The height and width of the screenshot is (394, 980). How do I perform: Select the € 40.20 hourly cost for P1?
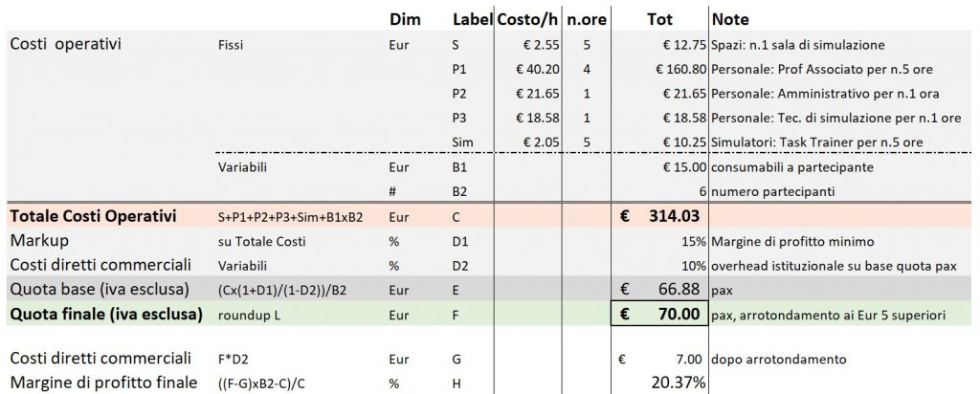528,69
